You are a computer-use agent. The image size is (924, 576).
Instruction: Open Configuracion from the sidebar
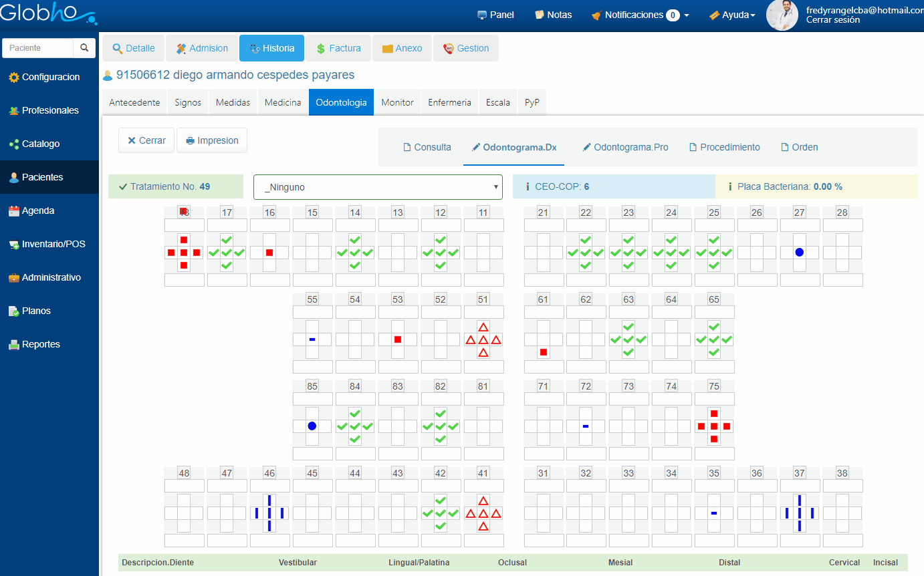[50, 77]
